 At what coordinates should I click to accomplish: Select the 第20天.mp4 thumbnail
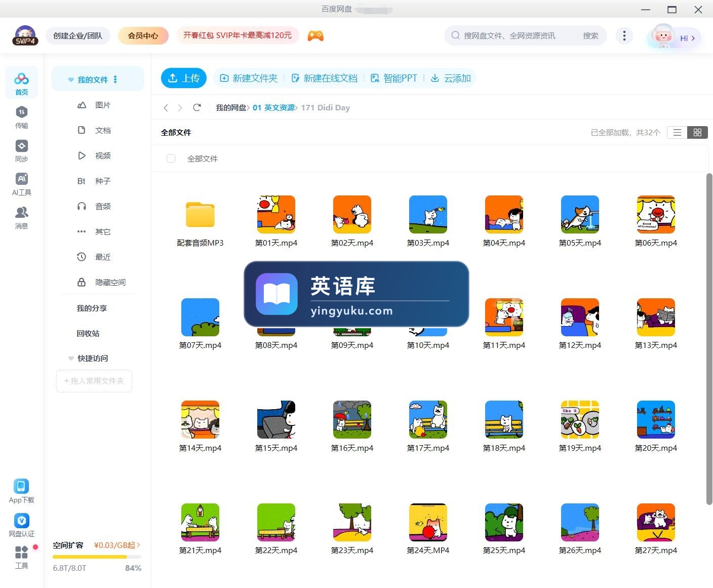(x=656, y=420)
